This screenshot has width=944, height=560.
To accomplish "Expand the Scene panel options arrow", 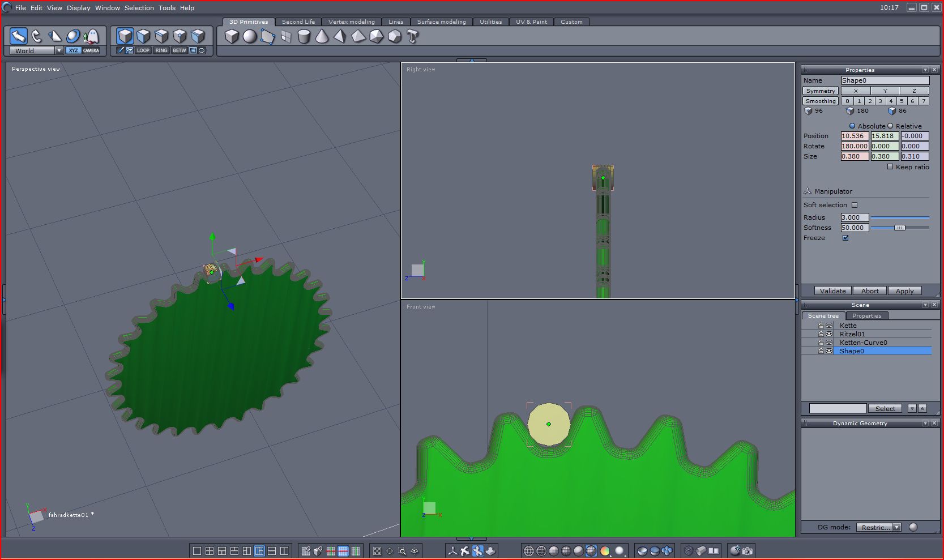I will click(925, 305).
